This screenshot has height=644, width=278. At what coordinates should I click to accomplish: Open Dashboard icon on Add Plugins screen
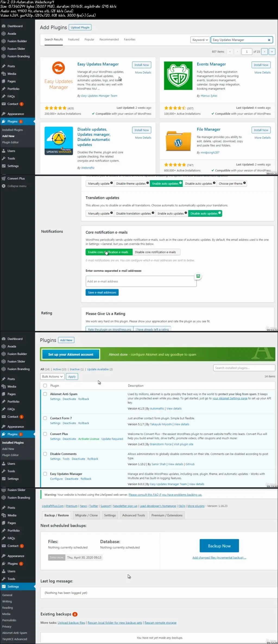(4, 26)
